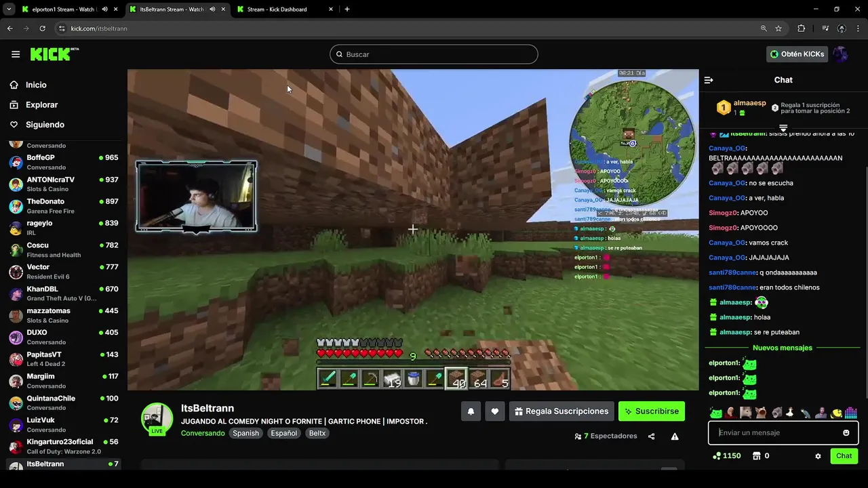Click the Obtén KICKs button

point(797,54)
